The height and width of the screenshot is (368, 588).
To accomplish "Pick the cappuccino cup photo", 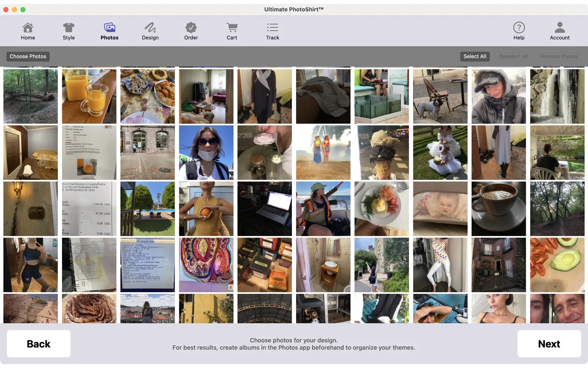I will (499, 209).
